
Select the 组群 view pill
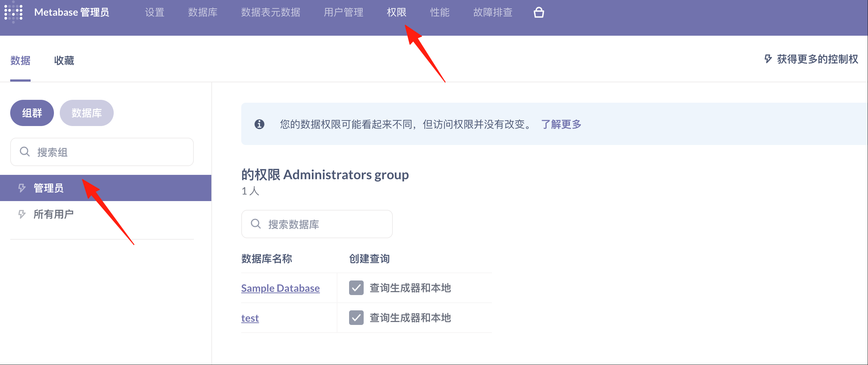[32, 113]
